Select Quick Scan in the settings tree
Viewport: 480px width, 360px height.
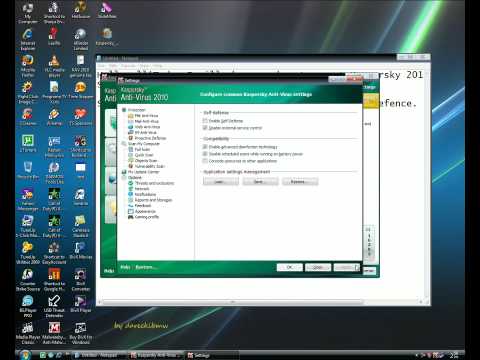(x=144, y=155)
